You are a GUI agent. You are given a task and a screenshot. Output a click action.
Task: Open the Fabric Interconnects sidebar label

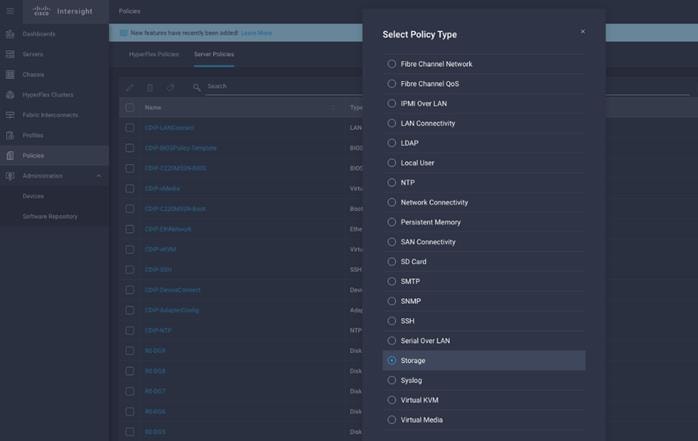[50, 115]
